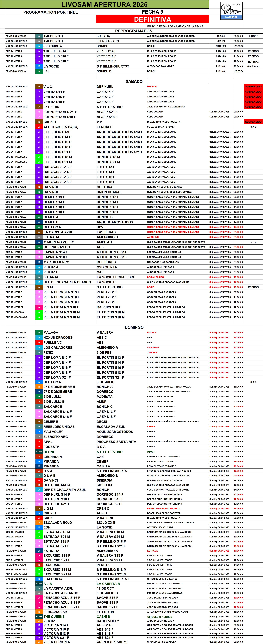Click the LA SOCIE FECHA LIBRE cell
This screenshot has width=263, height=644.
click(x=121, y=277)
